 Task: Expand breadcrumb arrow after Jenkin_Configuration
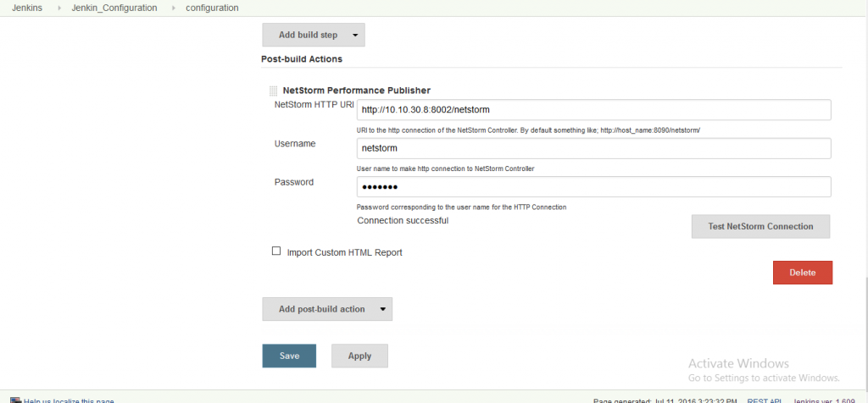point(172,8)
